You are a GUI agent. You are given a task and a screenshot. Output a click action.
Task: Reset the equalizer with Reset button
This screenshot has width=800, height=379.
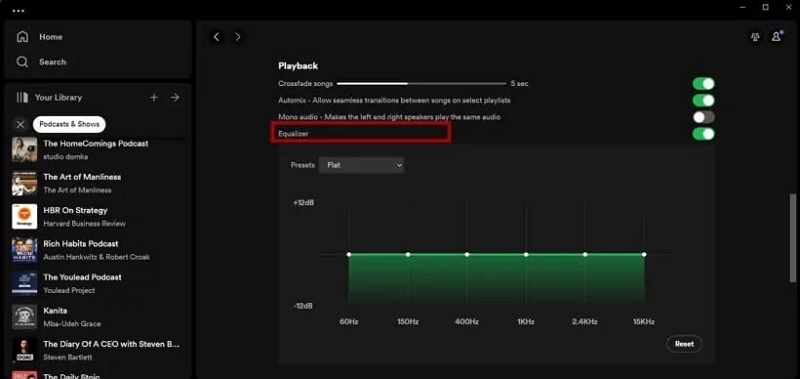684,344
